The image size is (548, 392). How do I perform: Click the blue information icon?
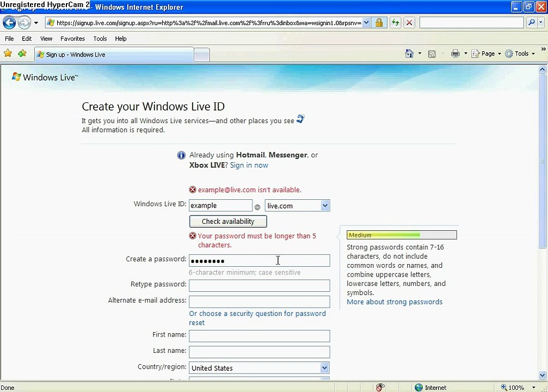point(181,155)
